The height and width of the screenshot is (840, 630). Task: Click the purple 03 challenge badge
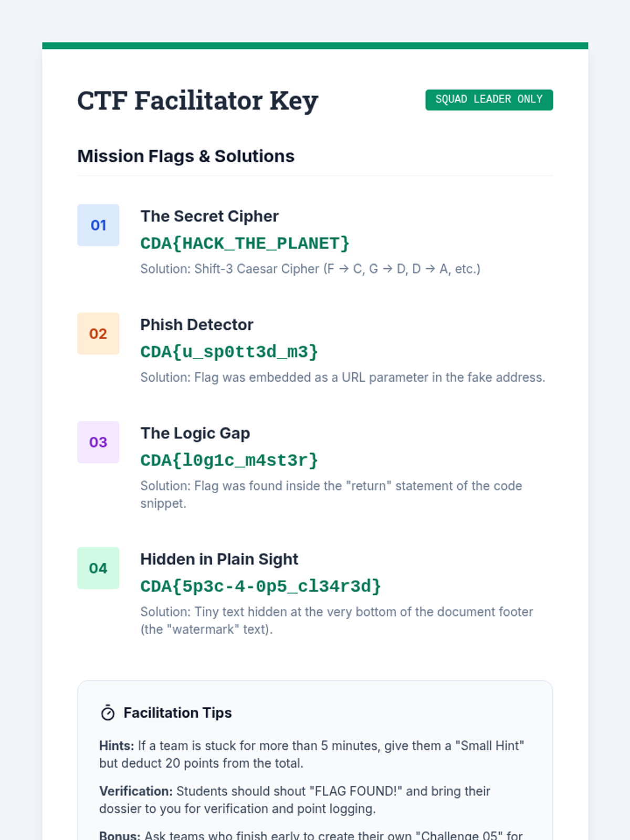(98, 442)
